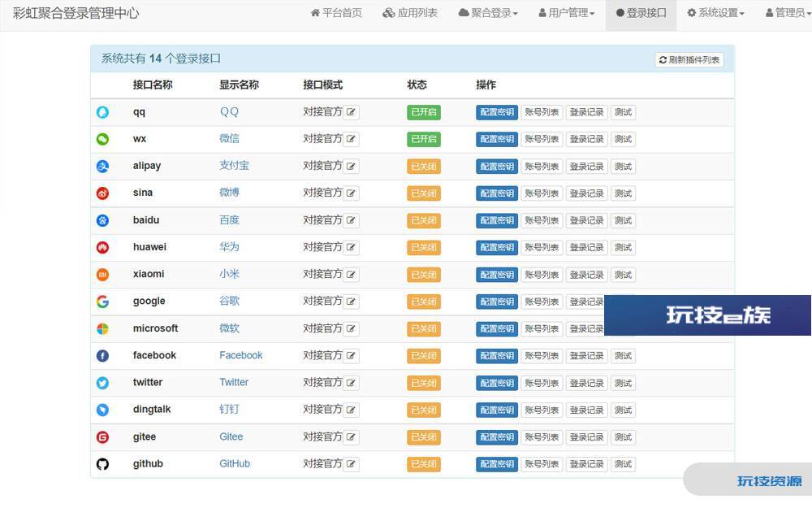Expand the 聚合登录 dropdown menu

pyautogui.click(x=488, y=13)
